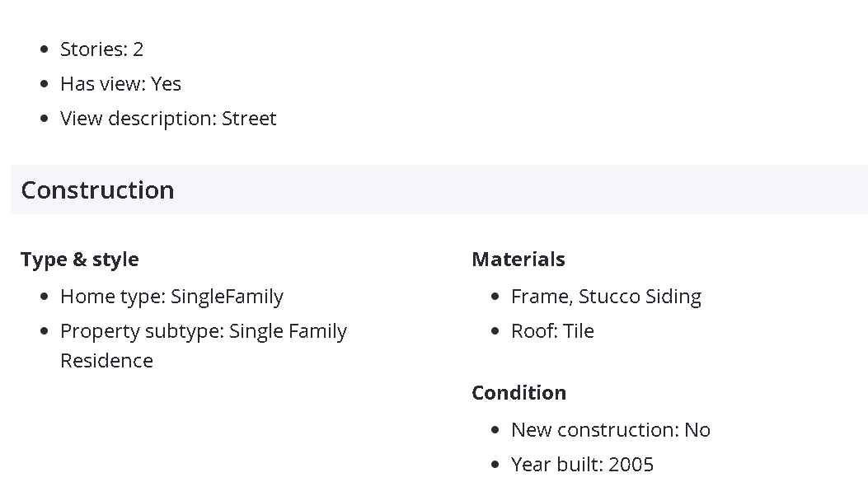Click the Materials heading
This screenshot has width=868, height=482.
[518, 260]
